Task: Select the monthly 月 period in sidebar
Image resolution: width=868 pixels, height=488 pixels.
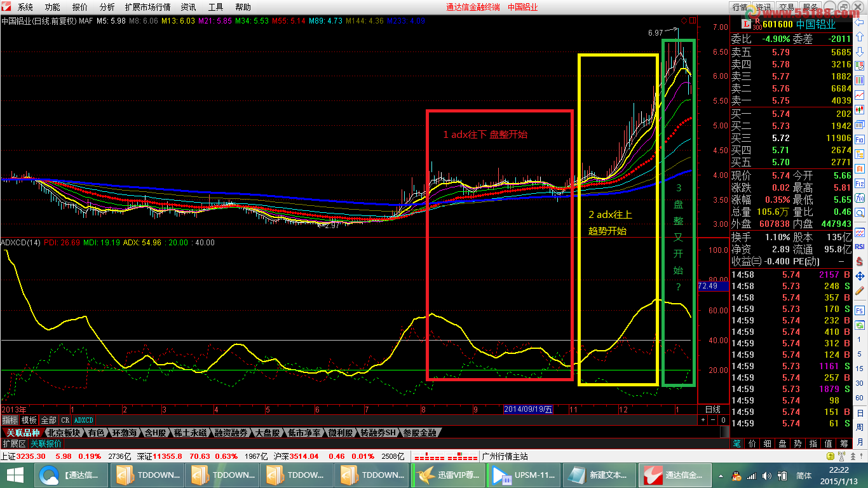Action: (x=859, y=441)
